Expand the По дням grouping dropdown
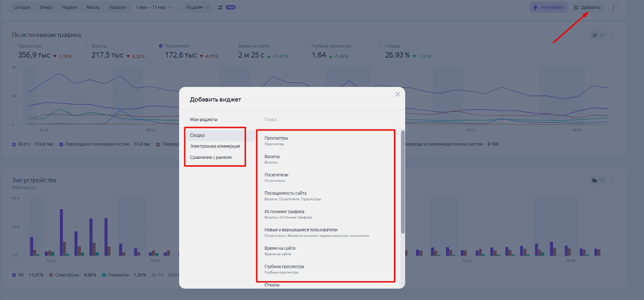This screenshot has height=300, width=644. point(197,8)
